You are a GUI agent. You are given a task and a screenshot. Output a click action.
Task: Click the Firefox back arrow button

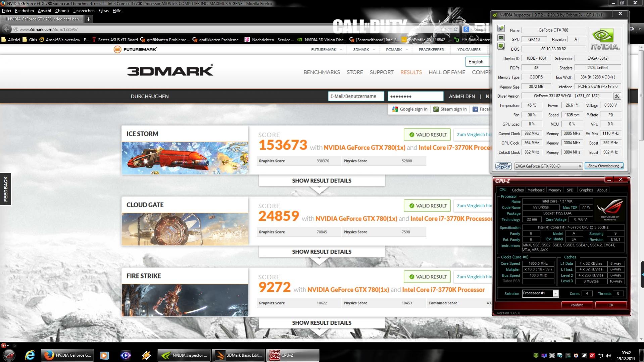(7, 29)
